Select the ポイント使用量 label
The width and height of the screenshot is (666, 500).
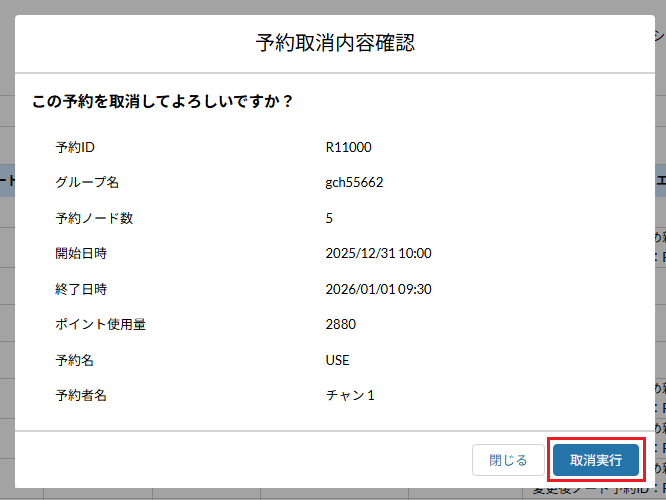(101, 324)
